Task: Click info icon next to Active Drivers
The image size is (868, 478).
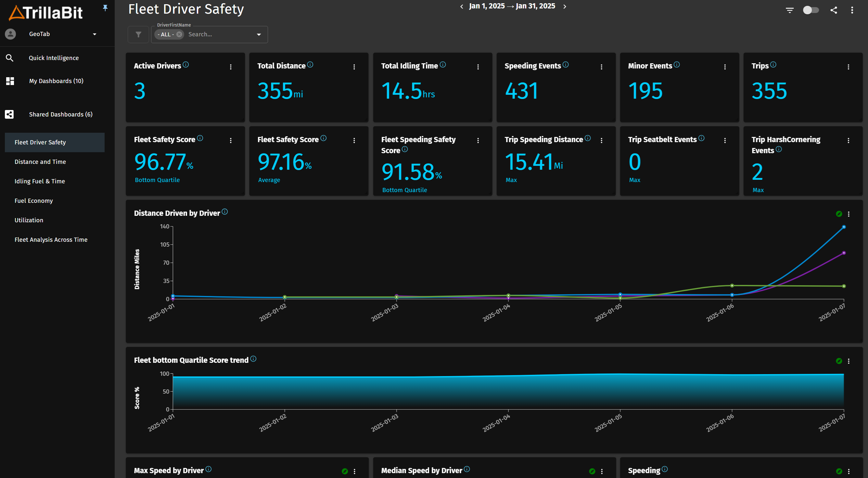Action: click(186, 65)
